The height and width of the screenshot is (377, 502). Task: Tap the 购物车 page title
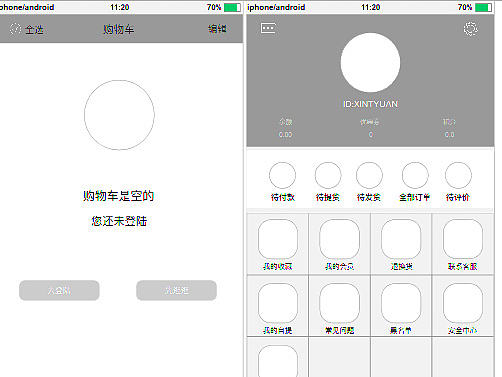pos(118,29)
